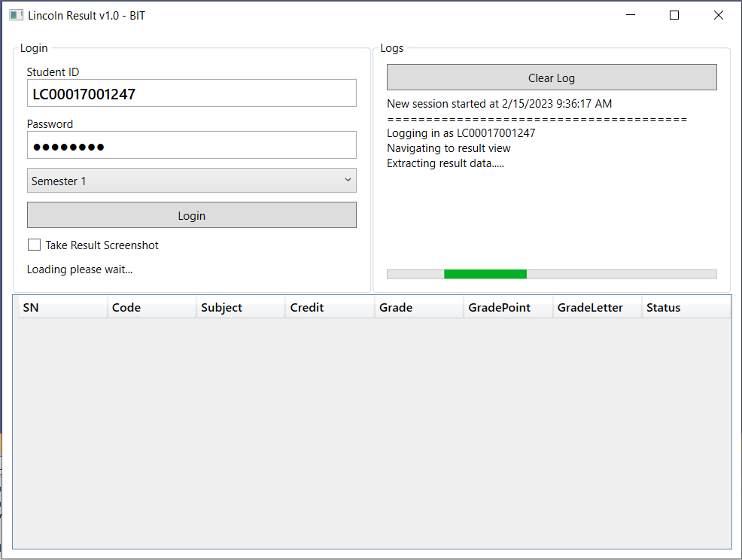742x560 pixels.
Task: Clear the log output
Action: pos(552,77)
